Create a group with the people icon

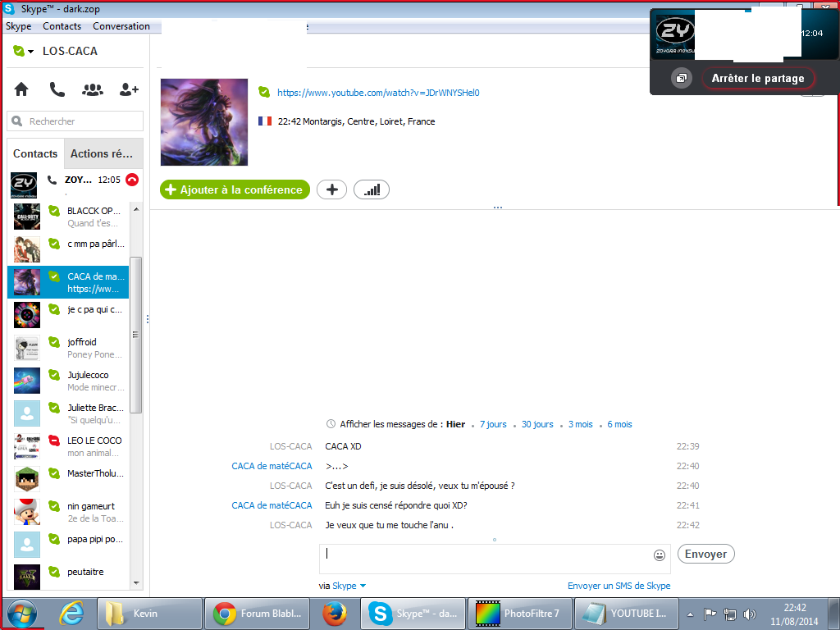(93, 89)
